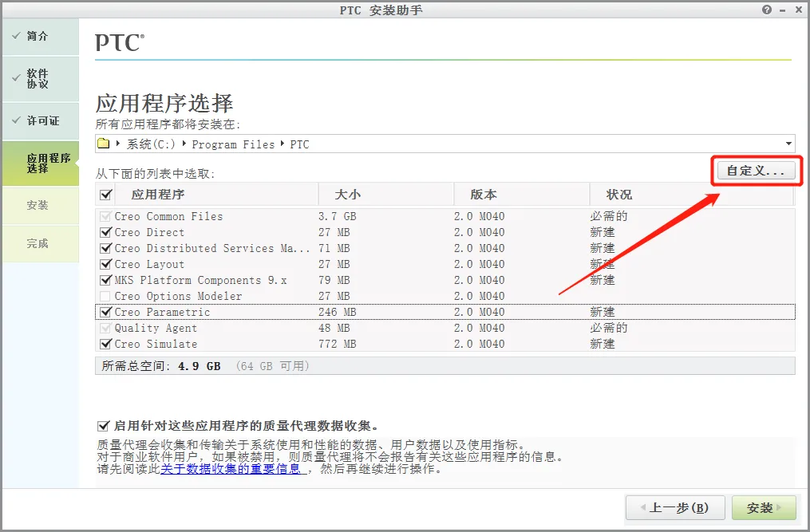Select the Quality Agent row name
Viewport: 810px width, 532px height.
pyautogui.click(x=156, y=329)
